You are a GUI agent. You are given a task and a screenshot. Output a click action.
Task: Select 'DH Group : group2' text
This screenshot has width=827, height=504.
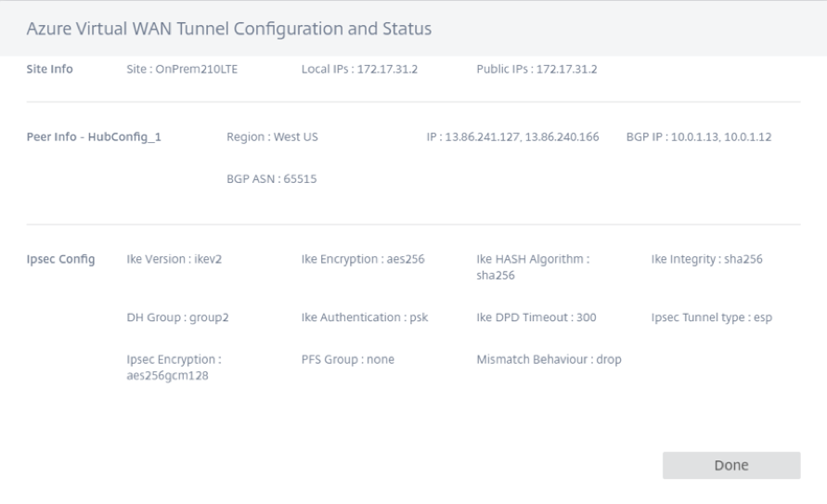click(177, 317)
